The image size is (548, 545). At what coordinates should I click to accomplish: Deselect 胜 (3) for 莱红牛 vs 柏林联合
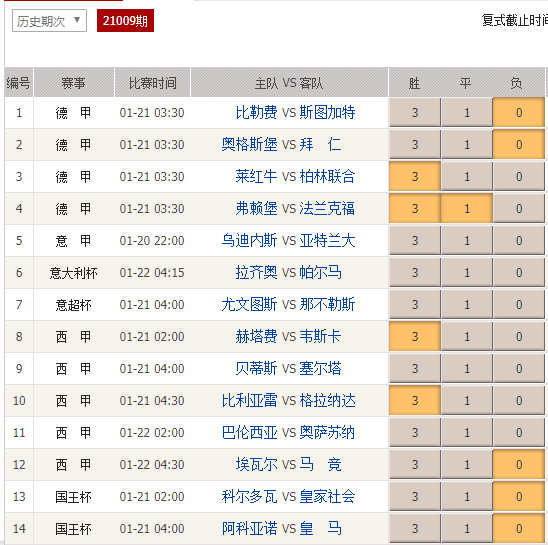[414, 177]
